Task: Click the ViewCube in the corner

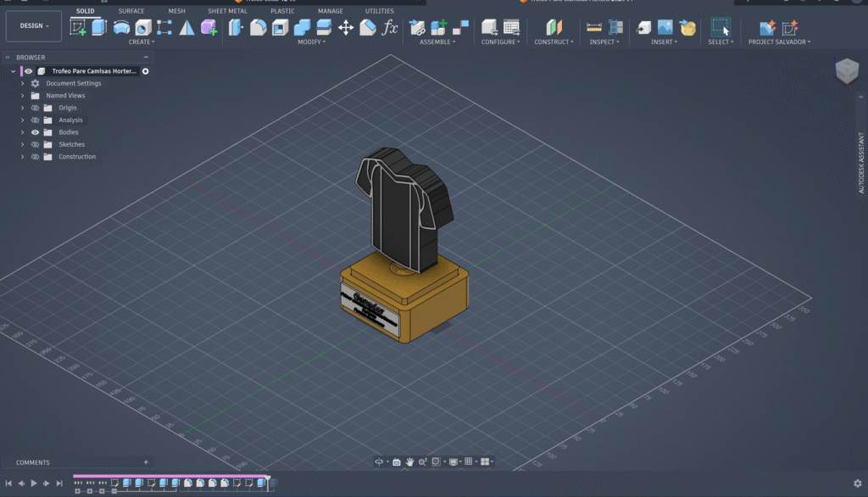Action: pos(846,71)
